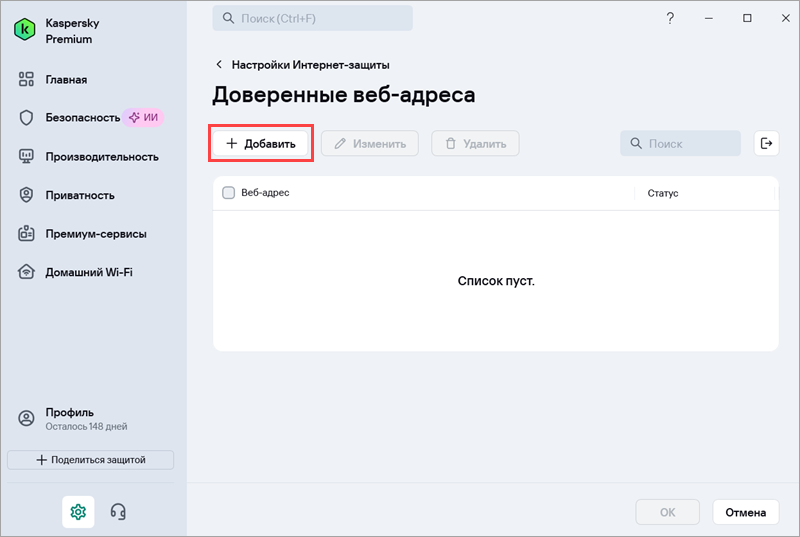
Task: Click the ИИ badge next to Безопасность
Action: click(x=143, y=117)
